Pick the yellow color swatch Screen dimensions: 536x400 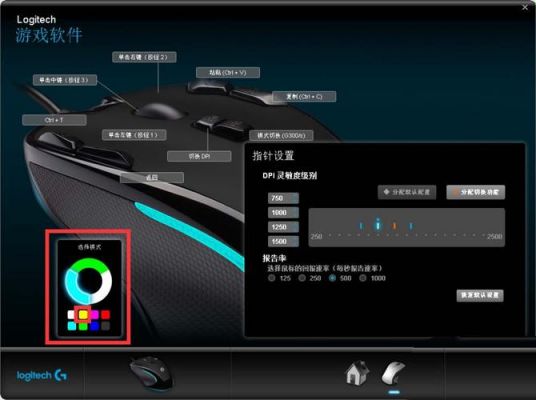coord(83,315)
